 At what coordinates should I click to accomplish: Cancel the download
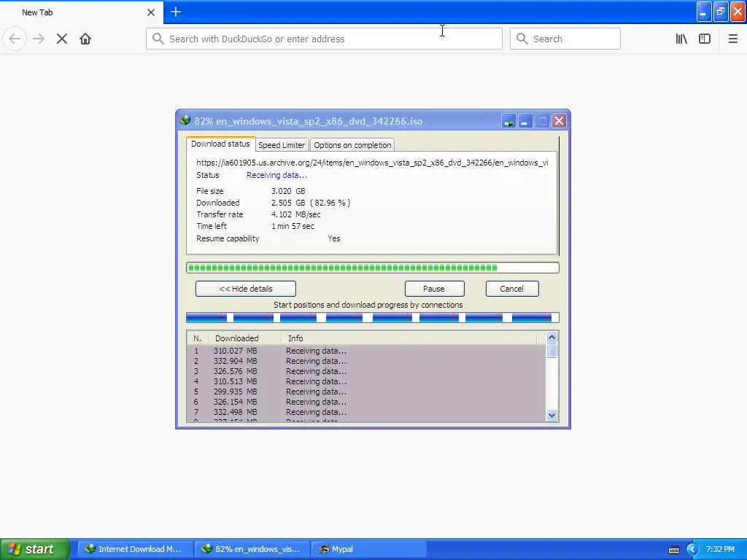click(x=512, y=289)
